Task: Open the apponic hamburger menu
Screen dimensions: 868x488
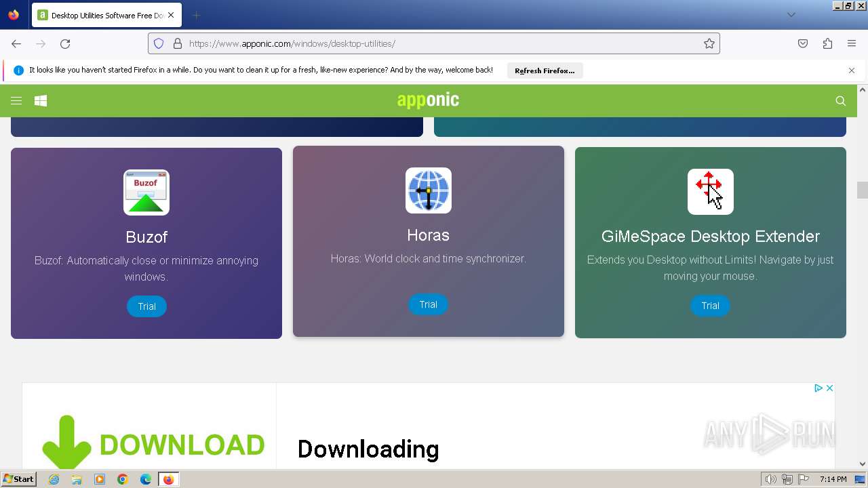Action: point(16,101)
